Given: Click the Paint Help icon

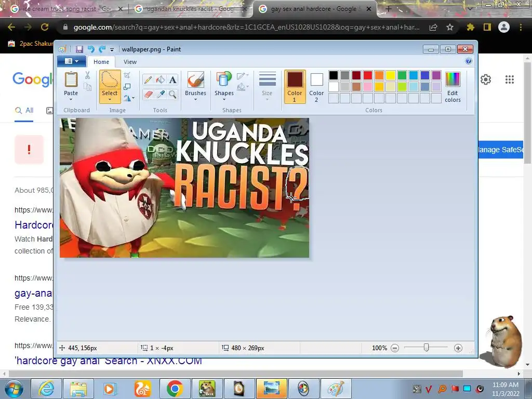Looking at the screenshot, I should coord(469,61).
